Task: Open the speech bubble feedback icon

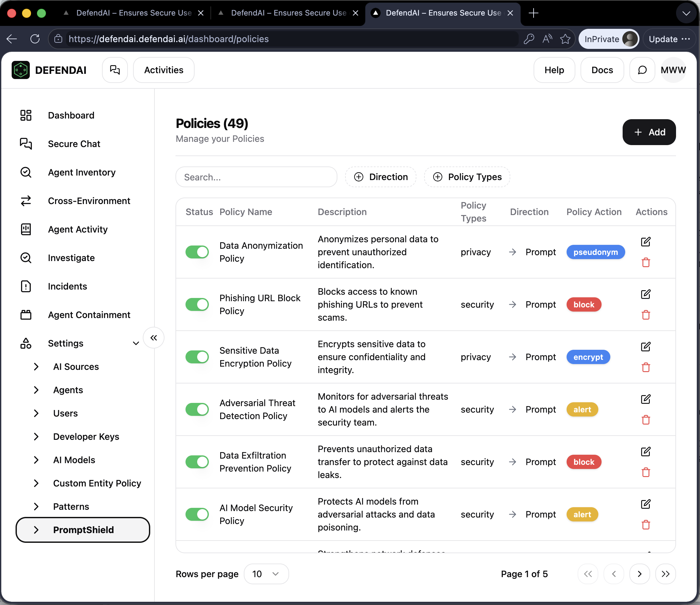Action: (x=642, y=70)
